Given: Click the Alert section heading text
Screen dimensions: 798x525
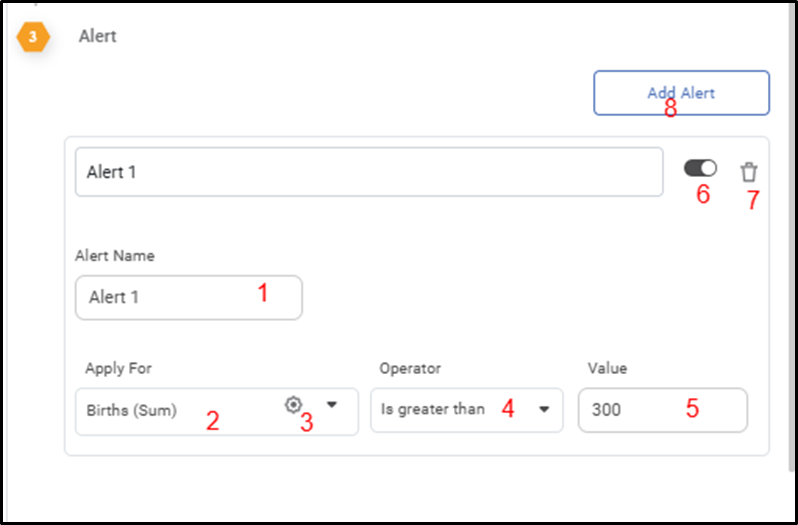Looking at the screenshot, I should (x=98, y=36).
